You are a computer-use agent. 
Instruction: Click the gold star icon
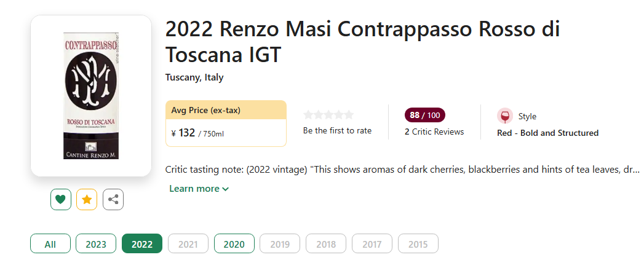pyautogui.click(x=87, y=199)
